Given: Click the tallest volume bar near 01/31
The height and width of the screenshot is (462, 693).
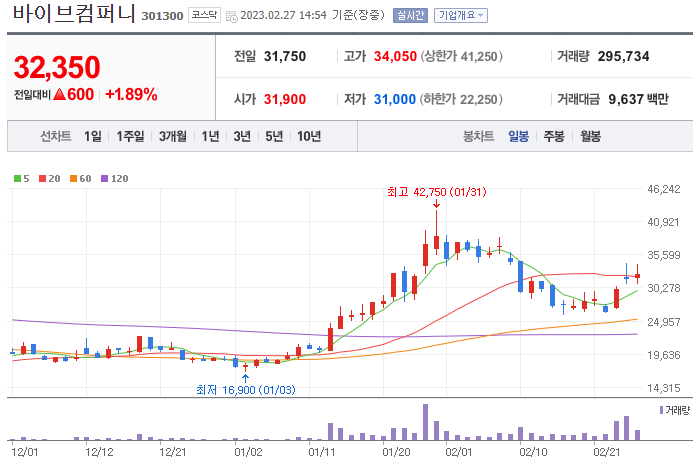Looking at the screenshot, I should coord(425,422).
